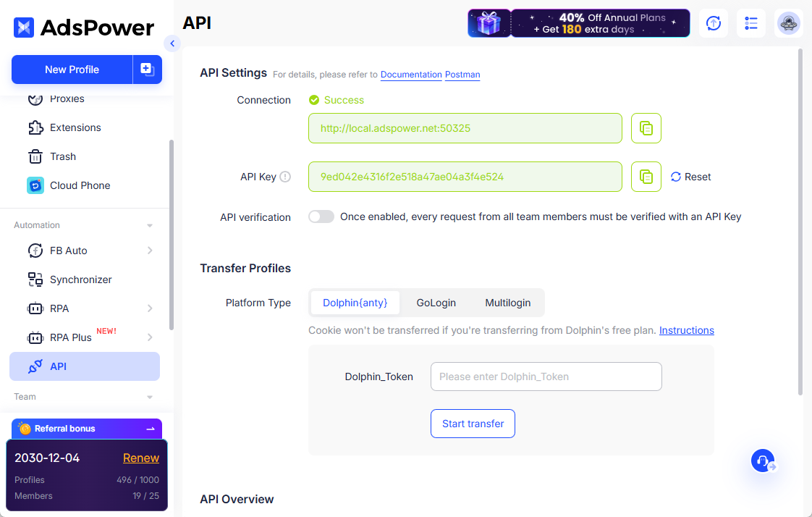Open the Synchronizer tool
The width and height of the screenshot is (812, 517).
(x=80, y=279)
